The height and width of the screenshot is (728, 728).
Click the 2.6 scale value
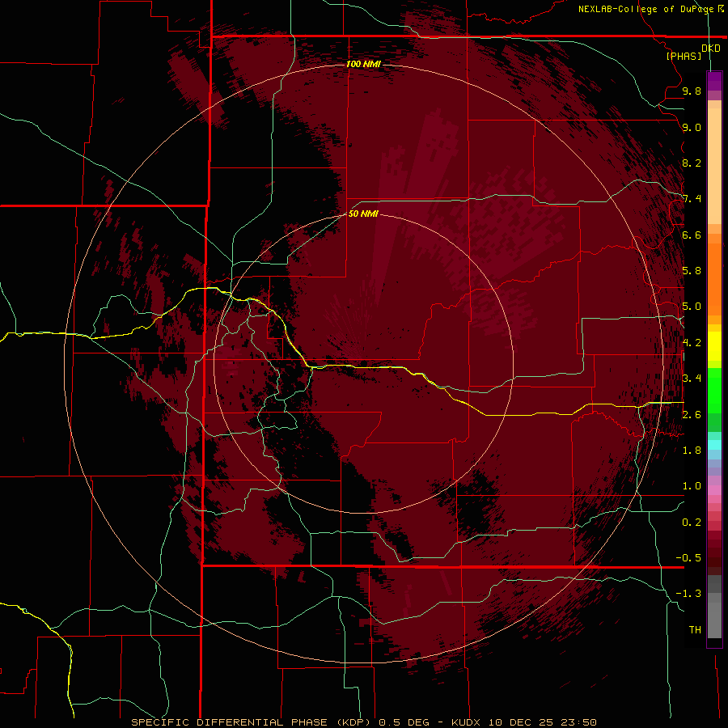click(x=692, y=415)
